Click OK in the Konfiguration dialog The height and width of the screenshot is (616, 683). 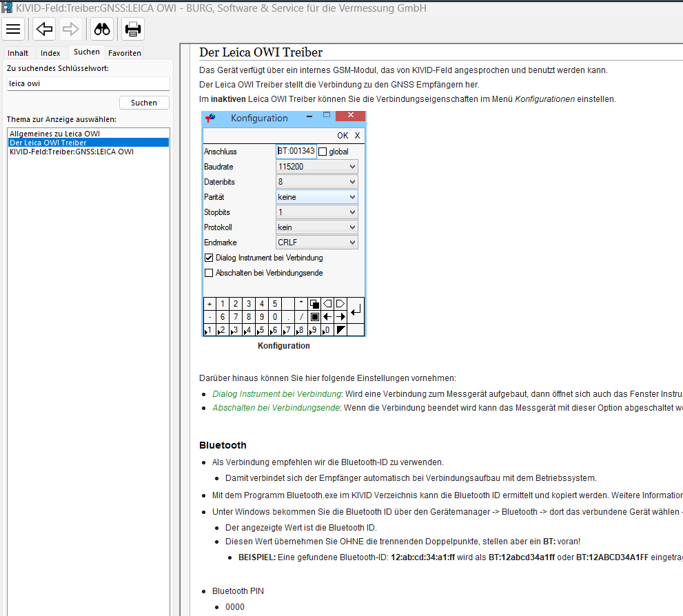(x=343, y=136)
